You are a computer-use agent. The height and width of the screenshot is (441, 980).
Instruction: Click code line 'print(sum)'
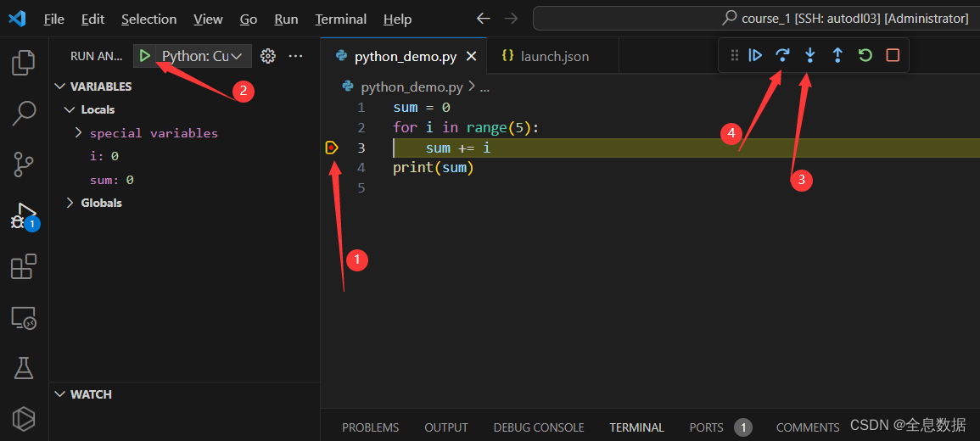(433, 168)
